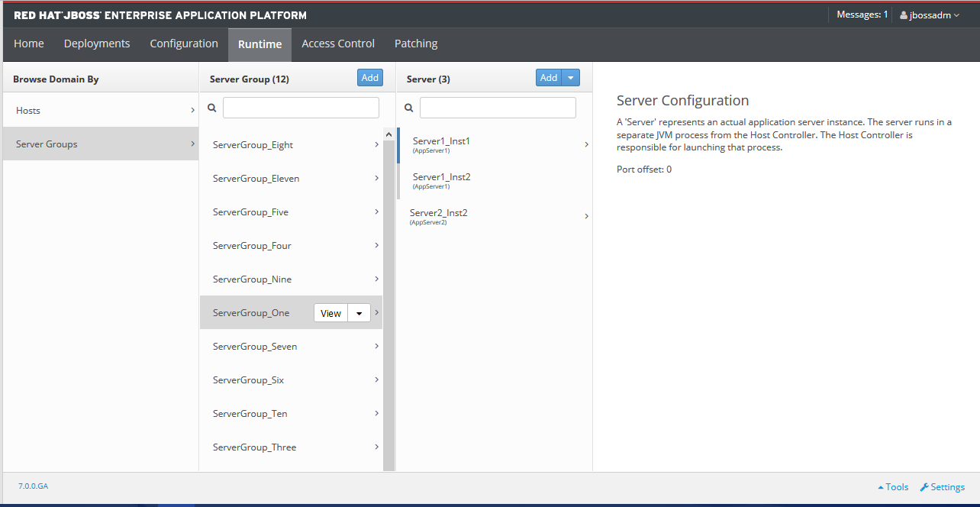The height and width of the screenshot is (507, 980).
Task: Expand the ServerGroup_Three chevron
Action: click(x=377, y=447)
